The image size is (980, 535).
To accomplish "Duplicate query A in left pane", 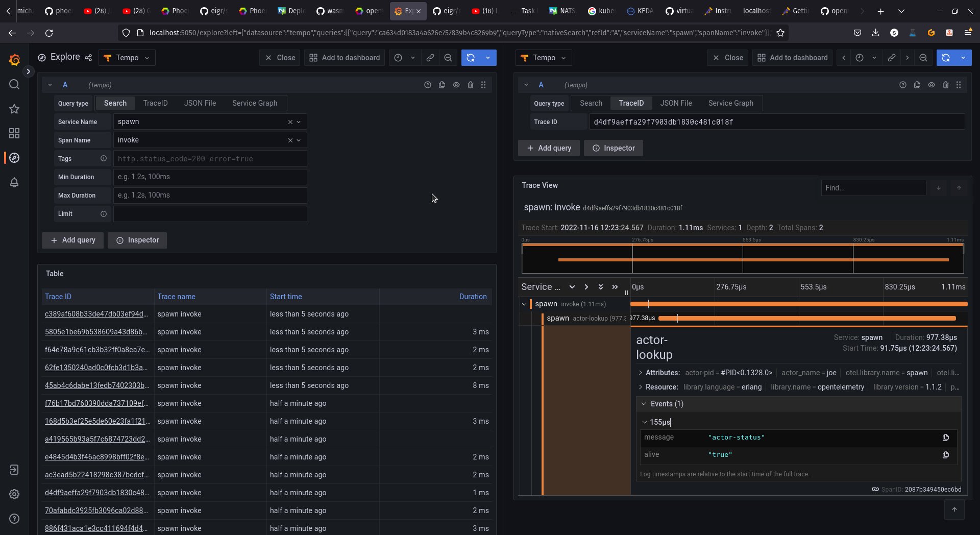I will [442, 85].
